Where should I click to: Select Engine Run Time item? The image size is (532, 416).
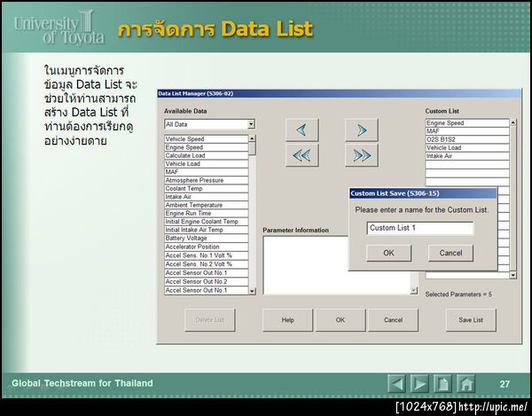pyautogui.click(x=207, y=213)
